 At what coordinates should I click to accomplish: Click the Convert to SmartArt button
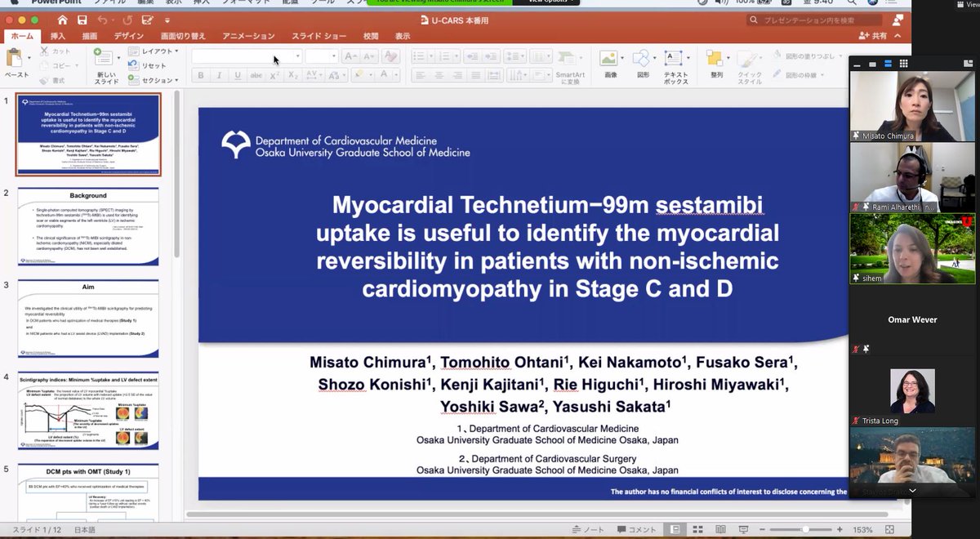570,66
